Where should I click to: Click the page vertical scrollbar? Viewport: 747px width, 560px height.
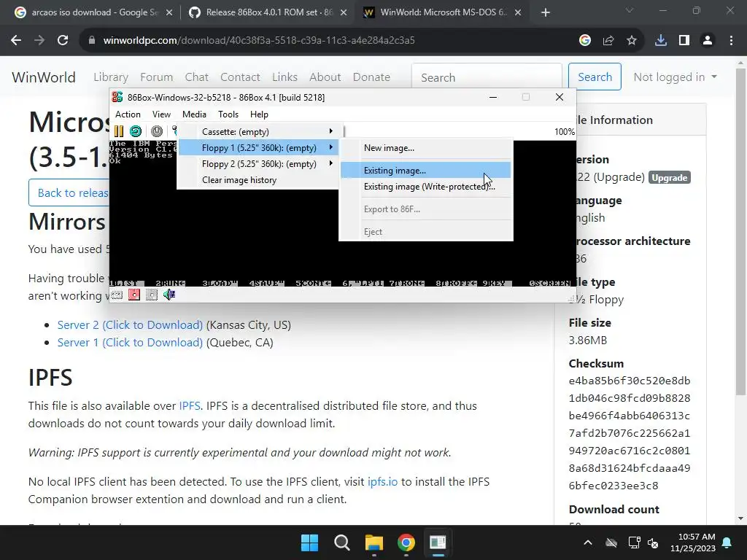pyautogui.click(x=740, y=231)
